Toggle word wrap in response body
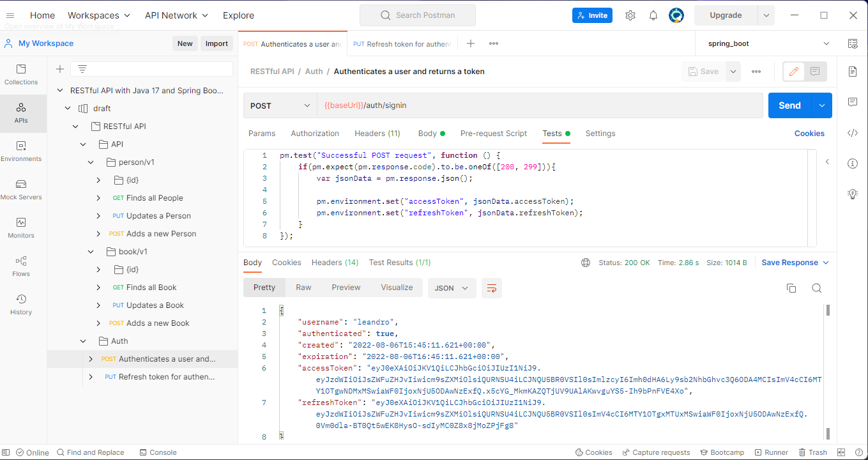This screenshot has height=460, width=868. coord(492,288)
